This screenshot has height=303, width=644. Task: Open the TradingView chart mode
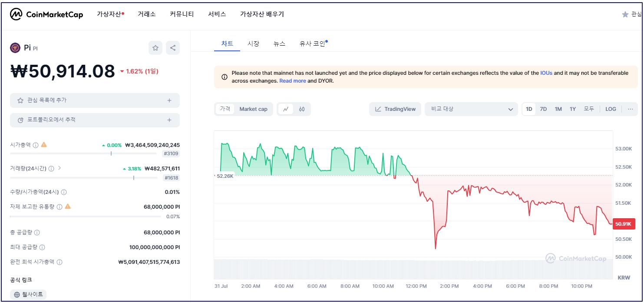click(395, 109)
